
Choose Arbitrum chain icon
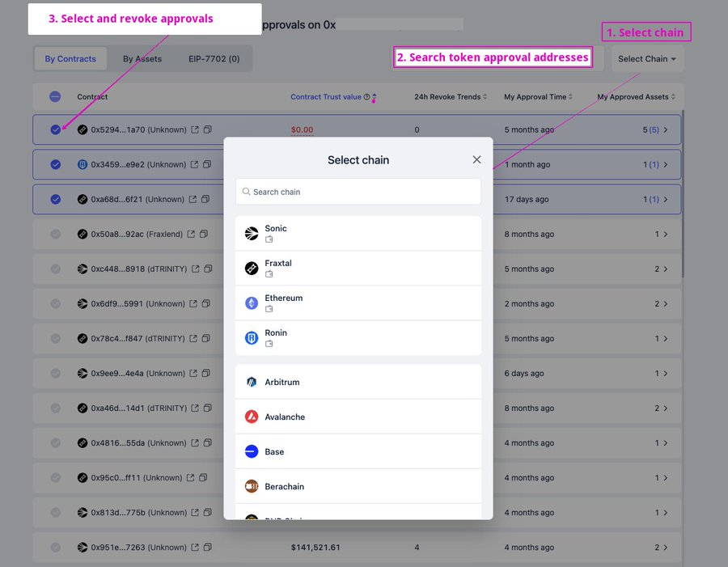pos(252,382)
